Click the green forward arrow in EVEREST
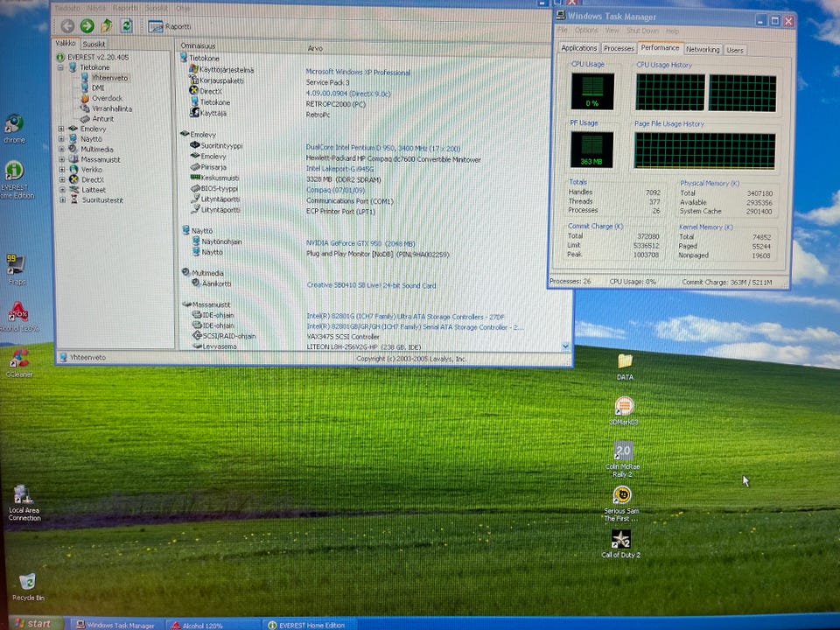Image resolution: width=840 pixels, height=630 pixels. (x=87, y=25)
